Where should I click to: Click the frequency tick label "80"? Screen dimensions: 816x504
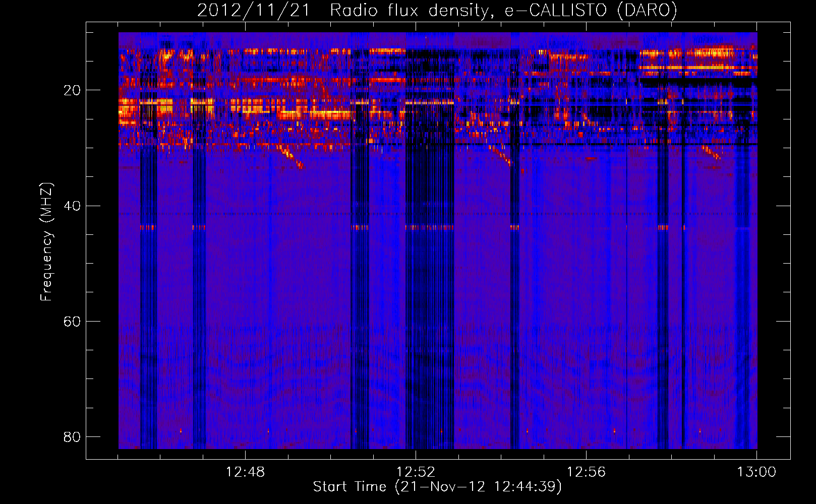tap(72, 436)
